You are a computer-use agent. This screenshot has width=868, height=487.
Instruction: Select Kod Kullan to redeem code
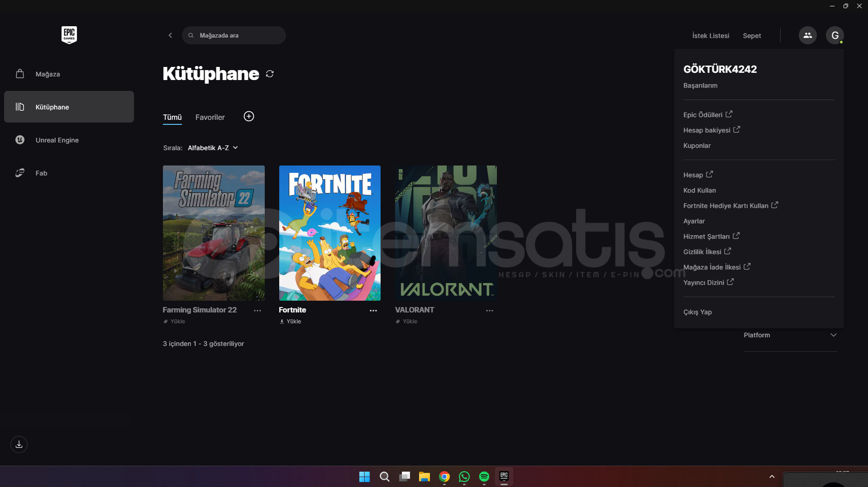(x=700, y=190)
